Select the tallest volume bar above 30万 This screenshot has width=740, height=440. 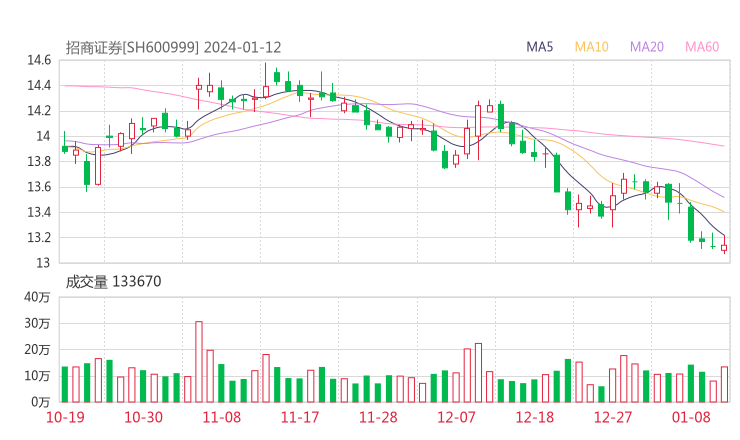[x=199, y=362]
